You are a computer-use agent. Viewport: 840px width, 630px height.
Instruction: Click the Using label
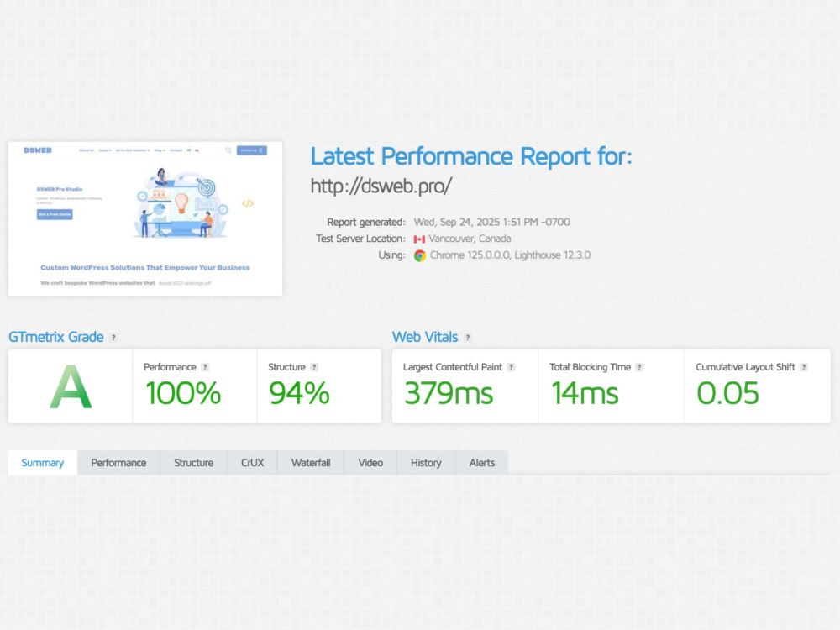point(392,255)
